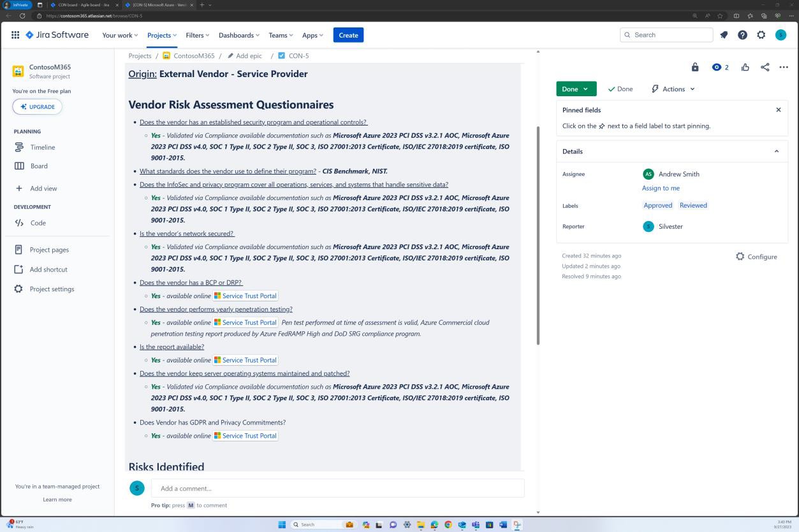799x532 pixels.
Task: Open access restrictions with the lock icon
Action: click(x=694, y=67)
